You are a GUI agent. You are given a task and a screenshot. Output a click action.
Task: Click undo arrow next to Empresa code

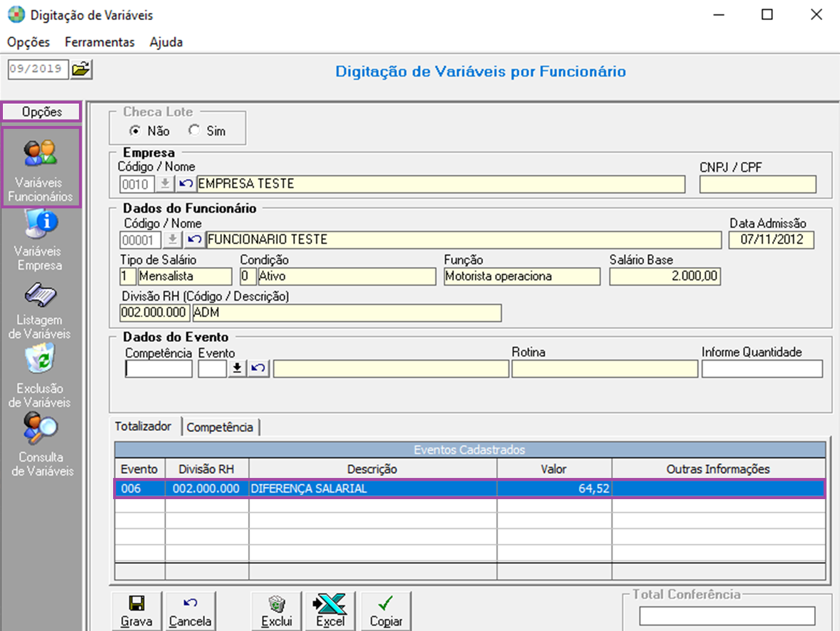click(186, 184)
